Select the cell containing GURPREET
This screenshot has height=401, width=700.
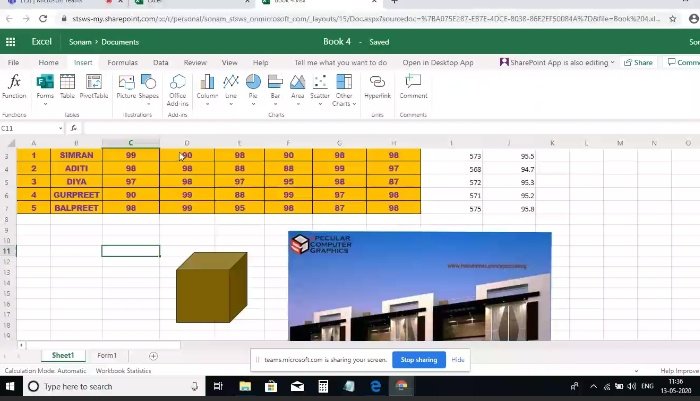[x=76, y=195]
